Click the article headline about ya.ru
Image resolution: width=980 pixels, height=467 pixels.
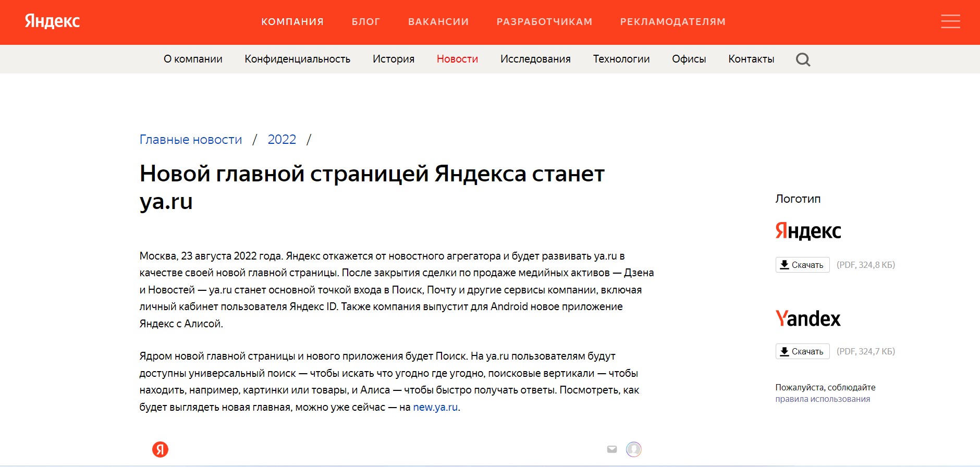pyautogui.click(x=372, y=187)
